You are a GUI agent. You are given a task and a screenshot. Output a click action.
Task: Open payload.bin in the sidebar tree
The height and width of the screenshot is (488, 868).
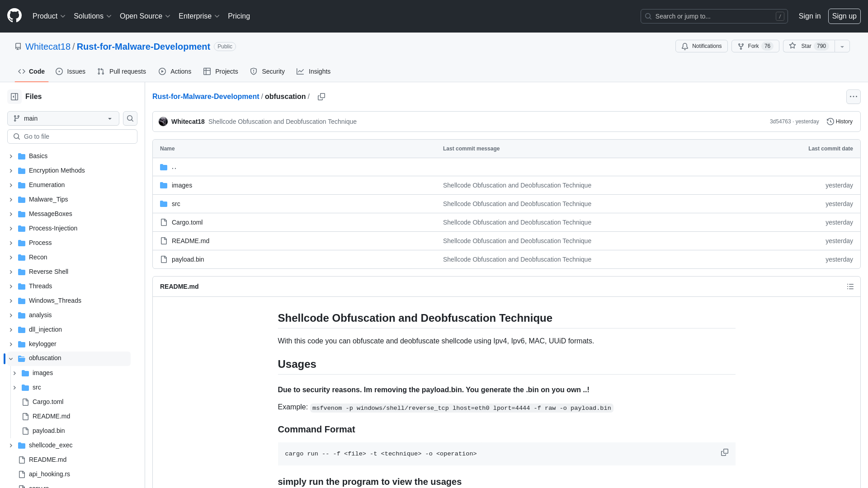point(48,431)
